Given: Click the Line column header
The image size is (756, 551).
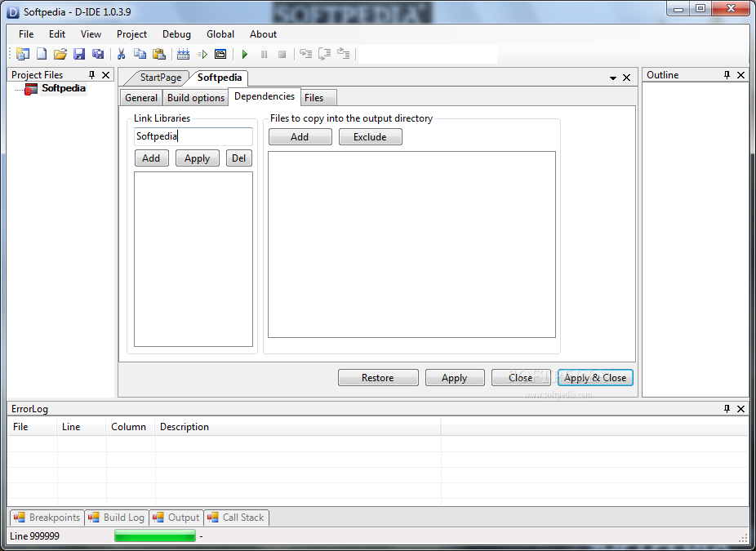Looking at the screenshot, I should point(82,427).
